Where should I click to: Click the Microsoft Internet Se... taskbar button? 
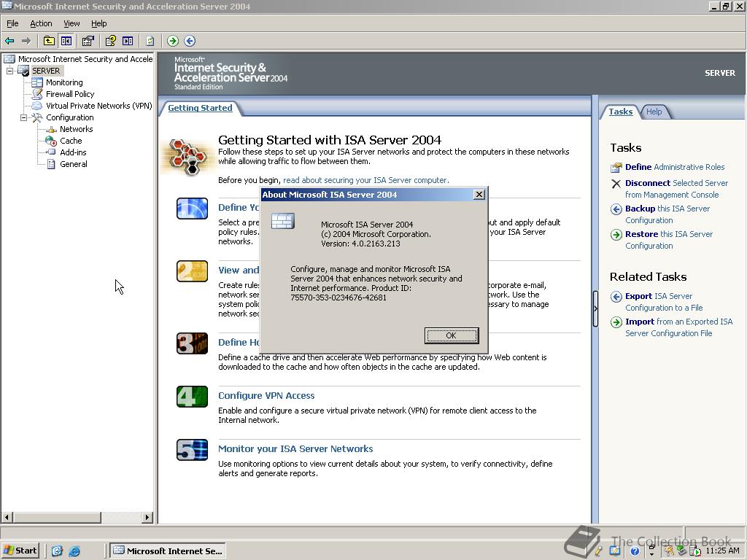tap(168, 551)
